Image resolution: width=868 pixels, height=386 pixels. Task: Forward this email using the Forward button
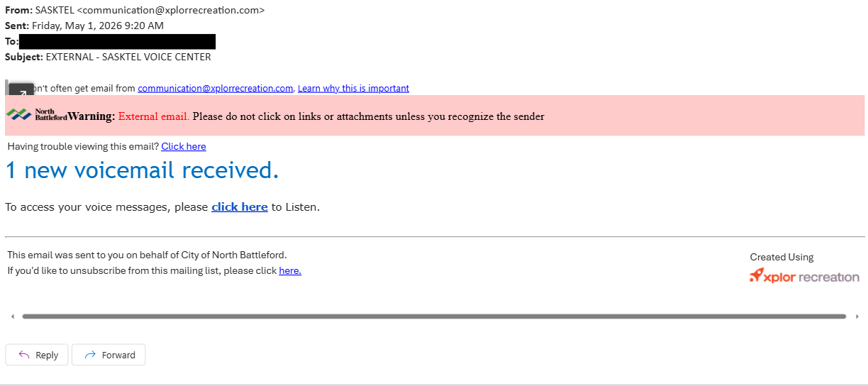[x=108, y=355]
